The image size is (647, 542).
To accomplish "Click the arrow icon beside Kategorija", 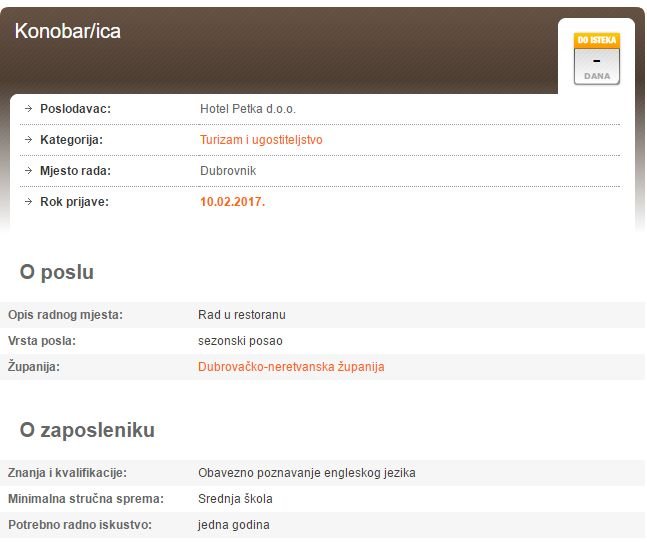I will point(28,140).
